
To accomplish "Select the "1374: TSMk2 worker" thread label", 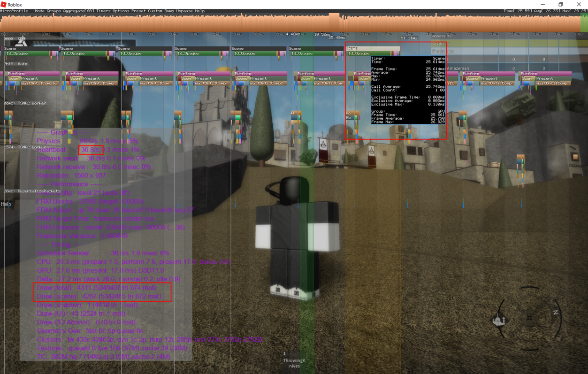I will pos(24,147).
